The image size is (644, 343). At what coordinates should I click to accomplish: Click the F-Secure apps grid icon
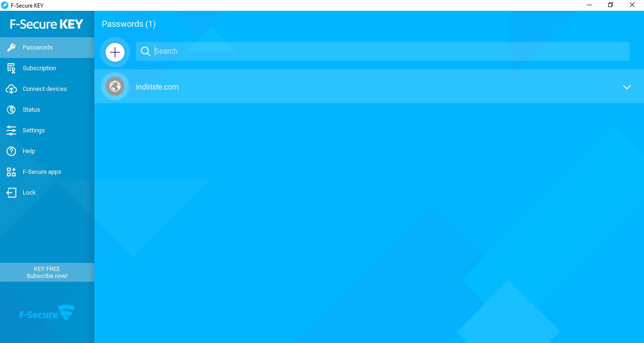(x=11, y=172)
